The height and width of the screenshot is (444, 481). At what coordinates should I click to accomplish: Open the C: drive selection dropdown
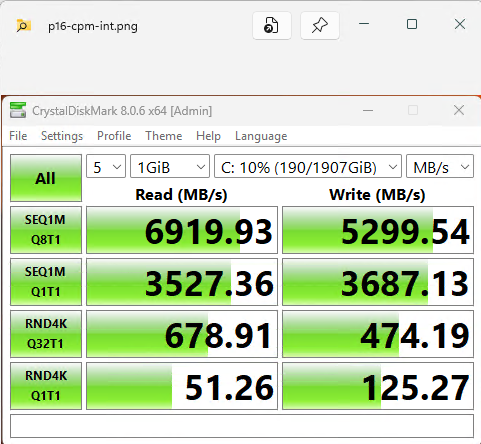(x=308, y=166)
